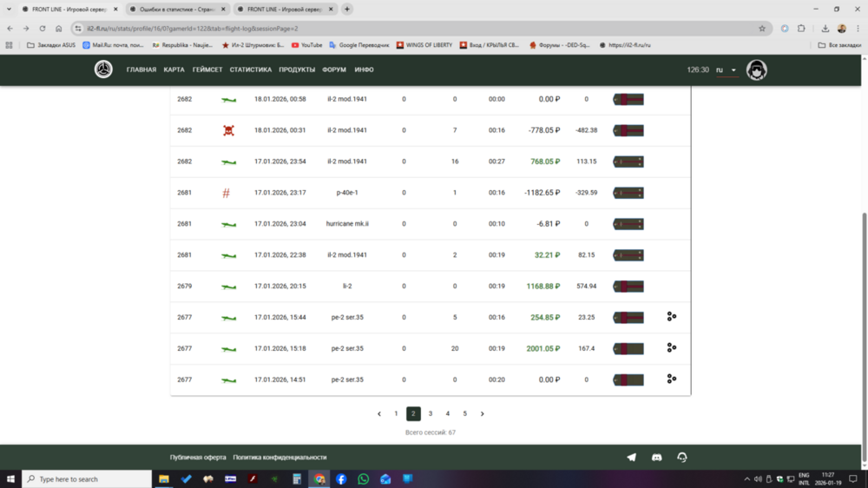Image resolution: width=868 pixels, height=488 pixels.
Task: Go to the next session page arrow
Action: point(482,414)
